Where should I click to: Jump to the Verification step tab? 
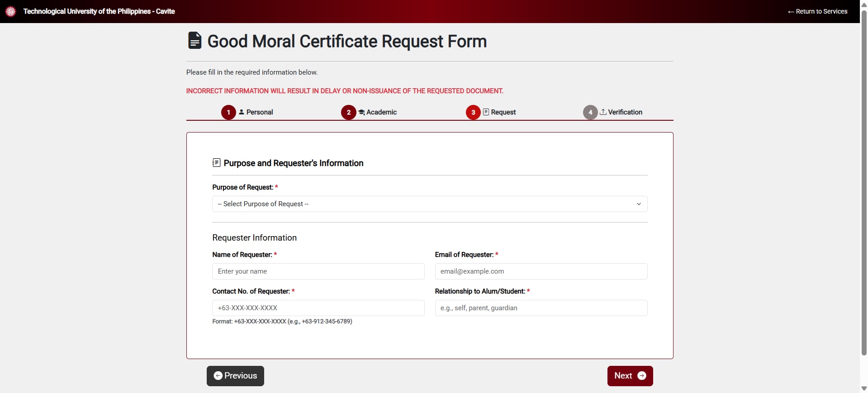tap(625, 112)
